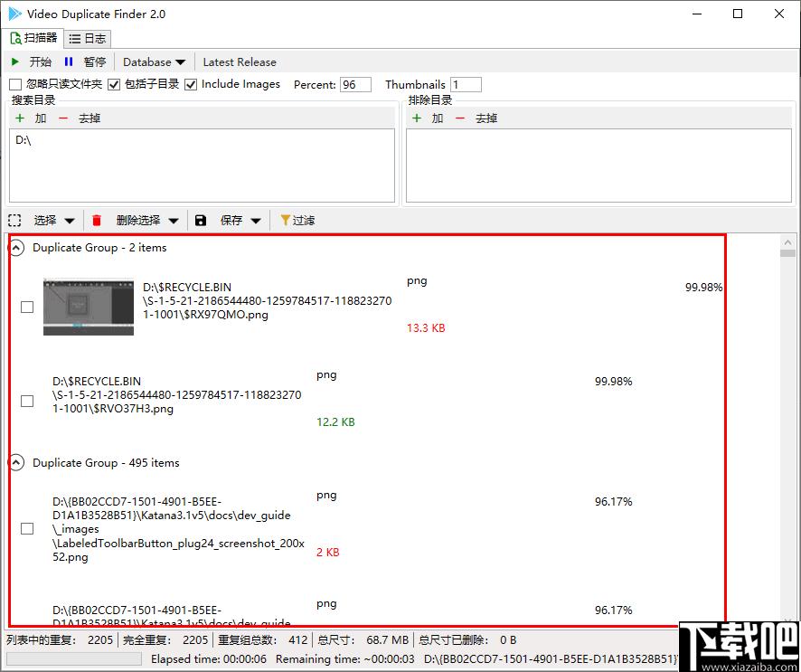Screen dimensions: 801x672
Task: Click the floppy disk save icon
Action: 201,221
